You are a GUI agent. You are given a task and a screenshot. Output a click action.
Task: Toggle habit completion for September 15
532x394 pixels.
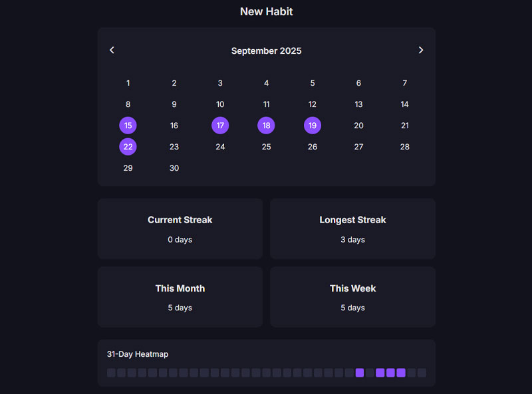coord(128,126)
